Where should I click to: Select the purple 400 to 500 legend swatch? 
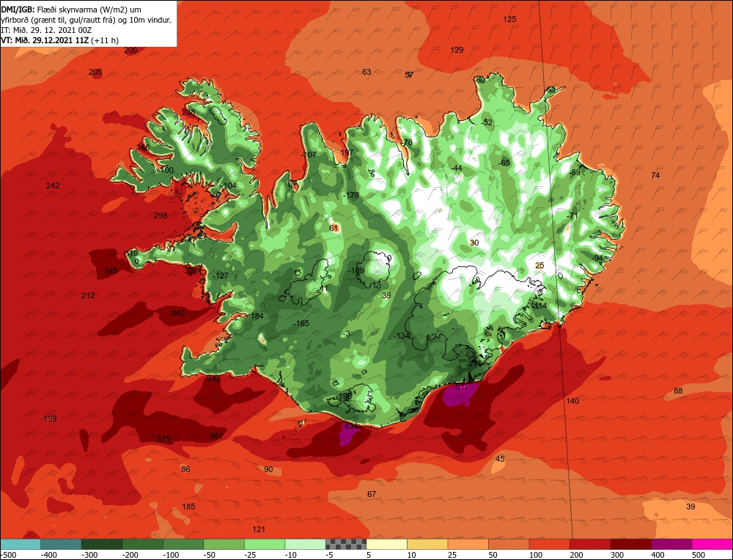[671, 544]
